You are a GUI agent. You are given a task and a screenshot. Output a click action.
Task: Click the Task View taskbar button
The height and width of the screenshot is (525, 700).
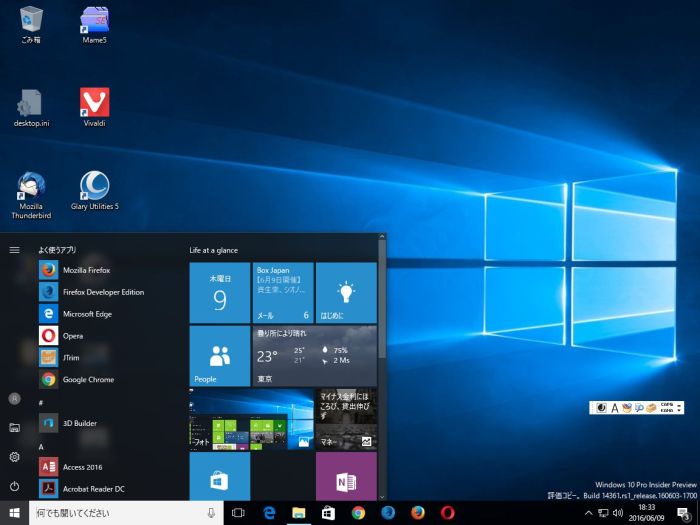(x=238, y=513)
